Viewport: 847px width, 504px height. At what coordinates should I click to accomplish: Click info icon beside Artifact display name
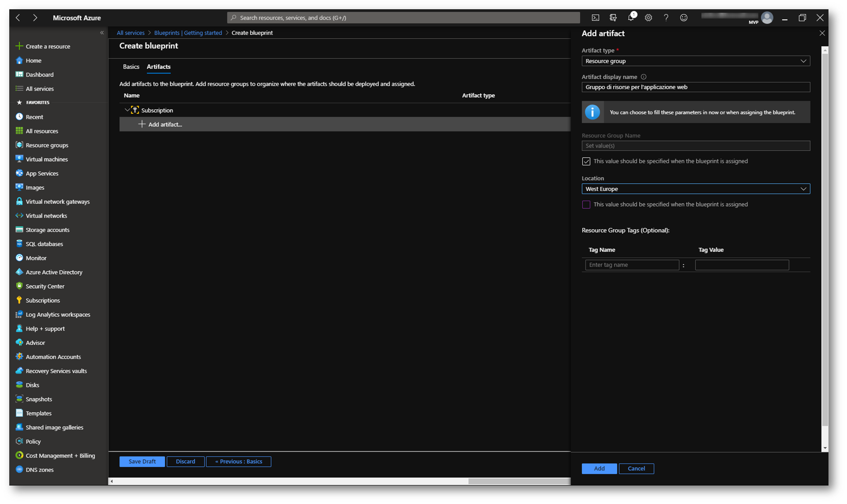(x=643, y=77)
